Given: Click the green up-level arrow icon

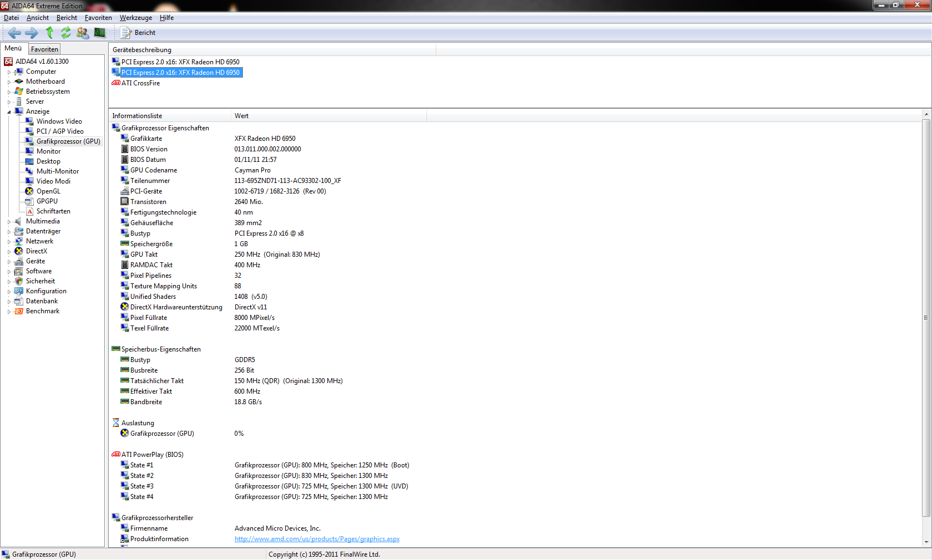Looking at the screenshot, I should [49, 33].
